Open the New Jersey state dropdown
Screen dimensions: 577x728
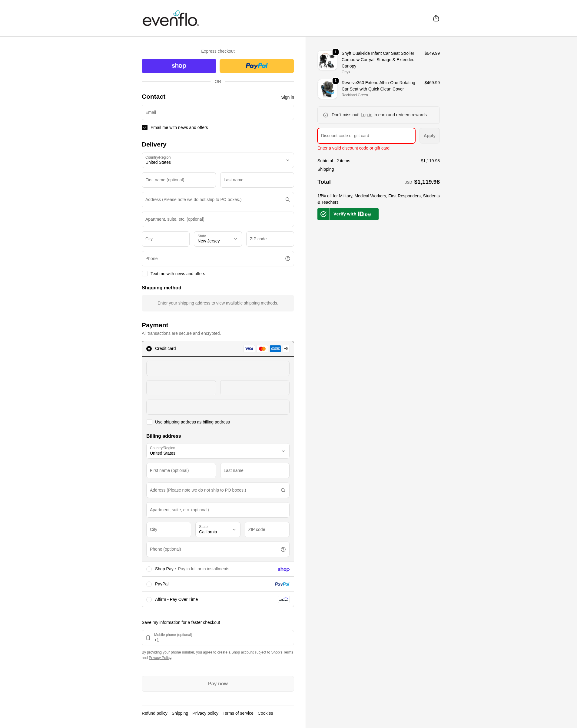pos(217,239)
